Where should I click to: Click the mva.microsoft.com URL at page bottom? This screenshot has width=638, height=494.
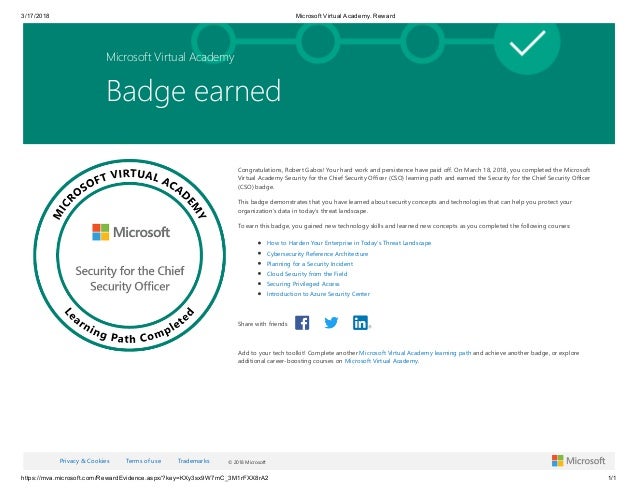point(144,478)
